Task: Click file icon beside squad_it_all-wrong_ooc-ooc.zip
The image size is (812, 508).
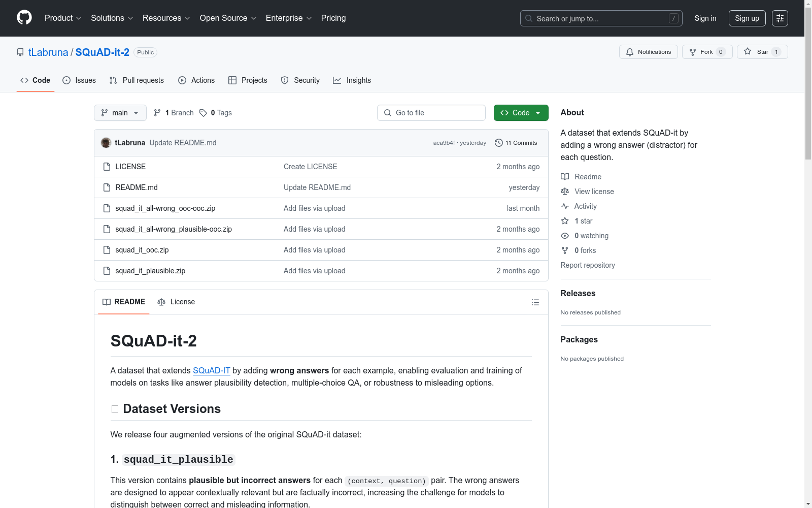Action: pos(107,208)
